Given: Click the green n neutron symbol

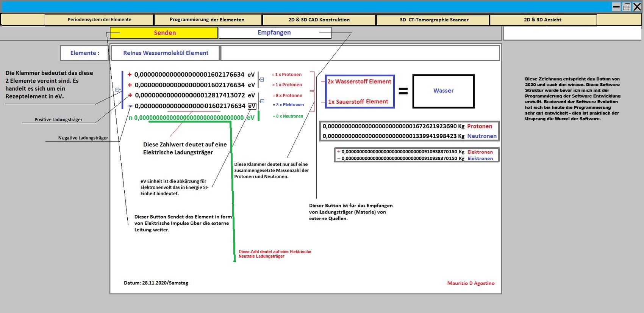Looking at the screenshot, I should point(131,118).
